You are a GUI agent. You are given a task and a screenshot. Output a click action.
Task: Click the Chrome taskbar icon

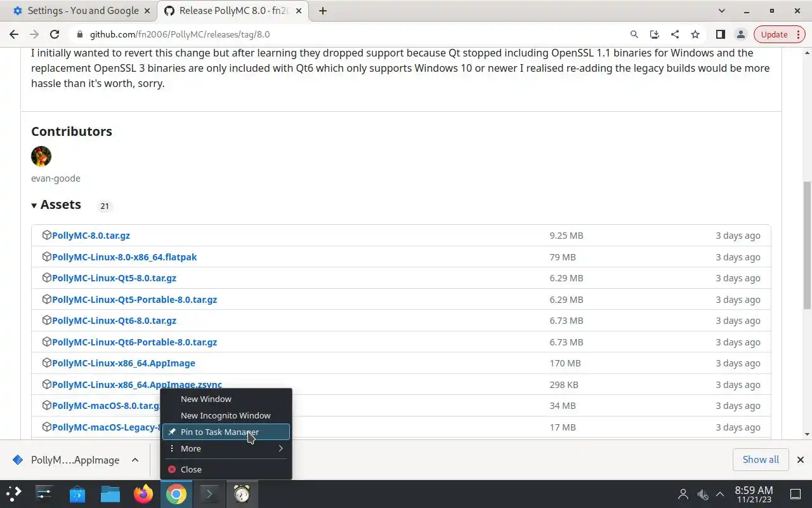(x=176, y=493)
